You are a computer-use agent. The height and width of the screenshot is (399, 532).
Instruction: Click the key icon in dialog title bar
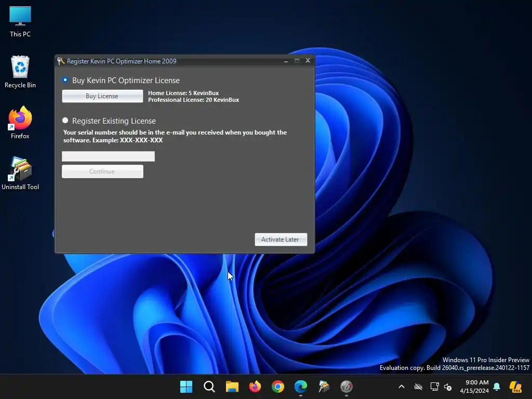tap(61, 61)
